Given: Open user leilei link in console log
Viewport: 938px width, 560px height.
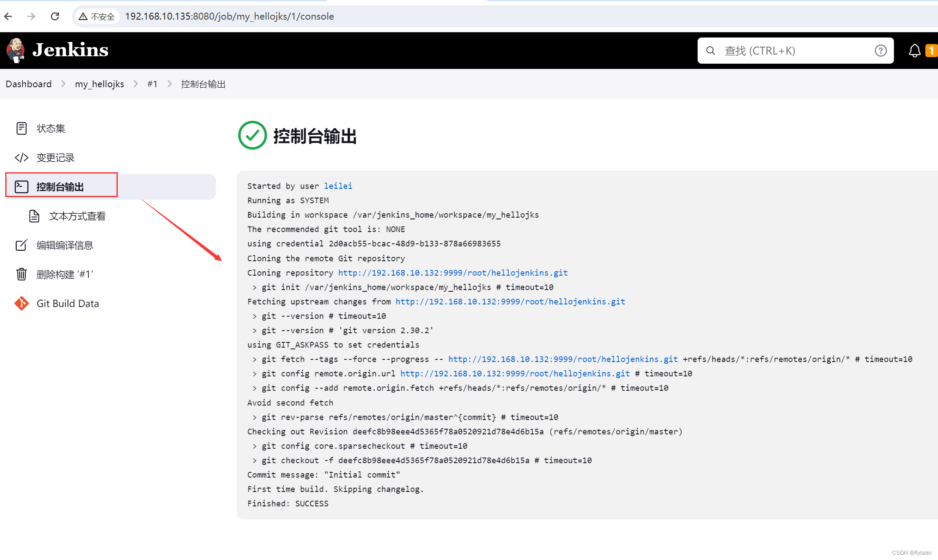Looking at the screenshot, I should tap(338, 186).
